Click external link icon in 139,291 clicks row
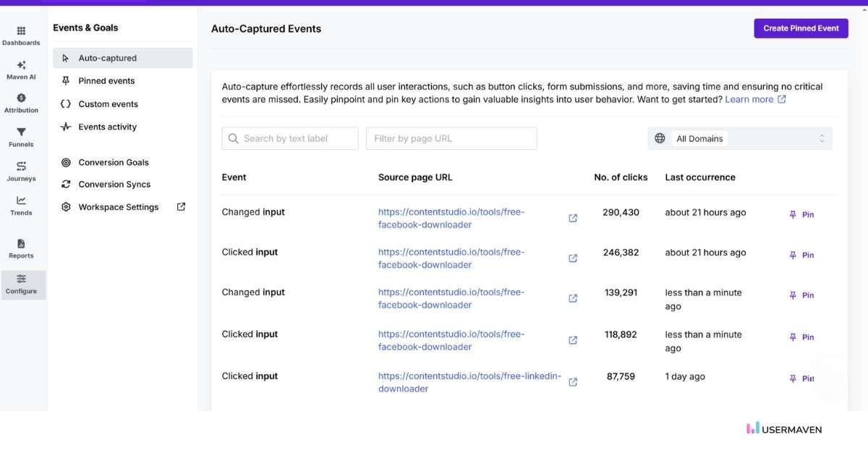Screen dimensions: 868x456 click(573, 298)
